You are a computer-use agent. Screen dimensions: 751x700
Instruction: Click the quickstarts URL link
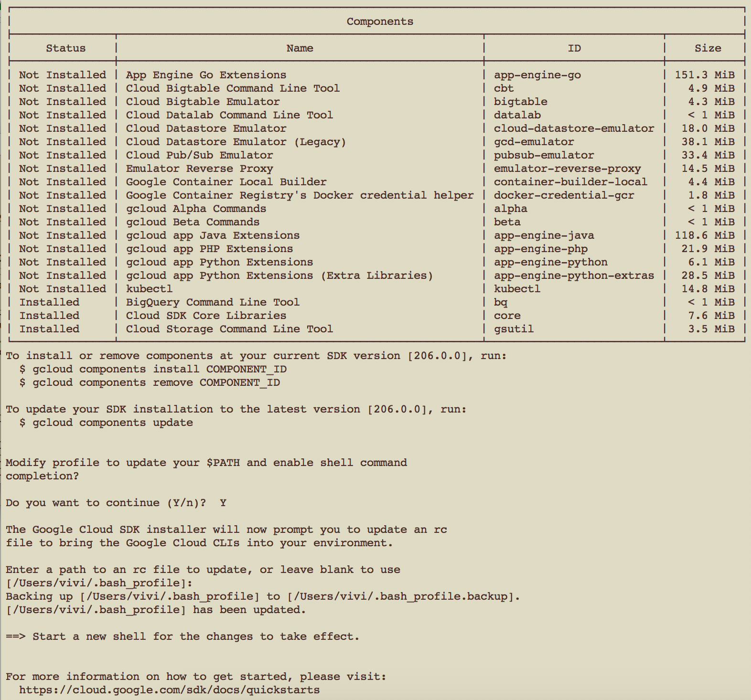pyautogui.click(x=170, y=690)
